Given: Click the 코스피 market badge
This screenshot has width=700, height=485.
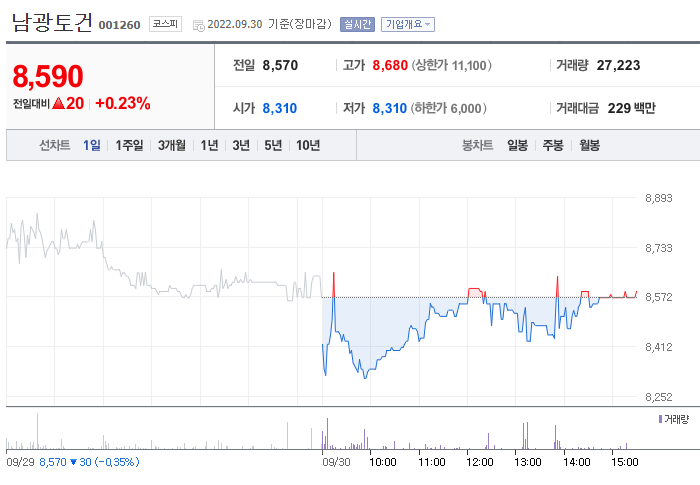Looking at the screenshot, I should point(165,24).
